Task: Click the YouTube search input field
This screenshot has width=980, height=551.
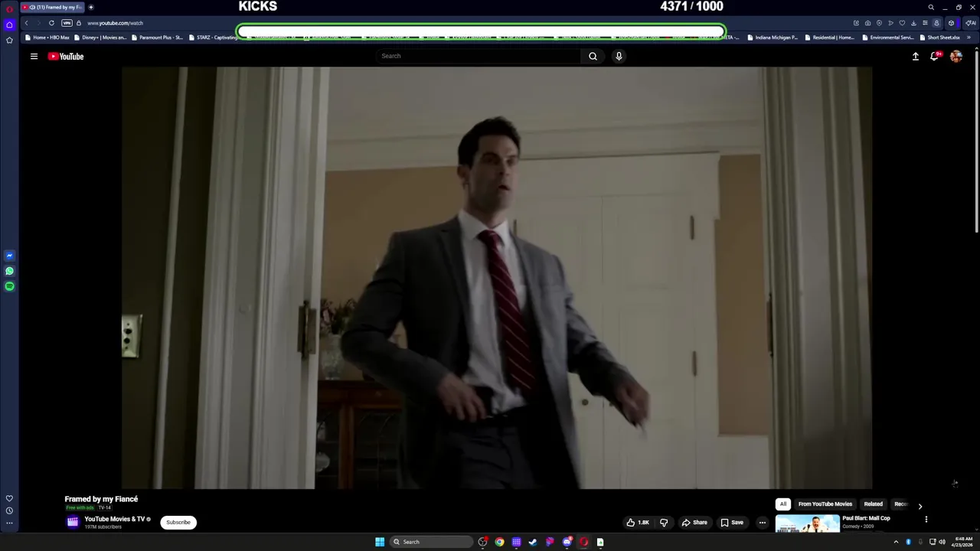Action: [x=479, y=56]
